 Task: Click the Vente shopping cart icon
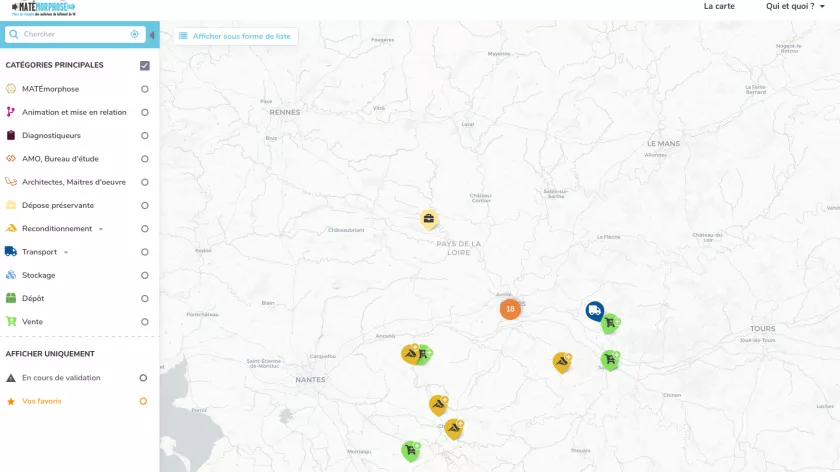11,322
